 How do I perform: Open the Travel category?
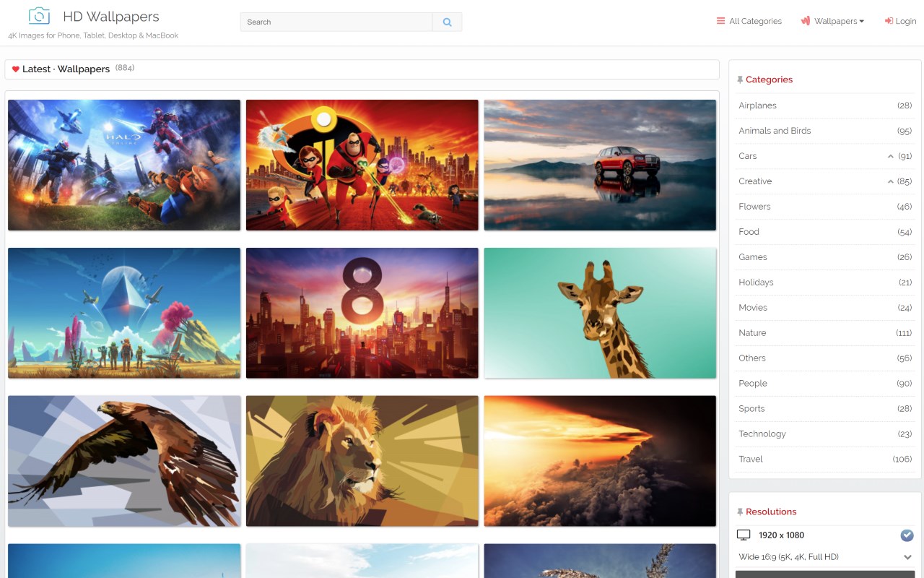point(750,460)
